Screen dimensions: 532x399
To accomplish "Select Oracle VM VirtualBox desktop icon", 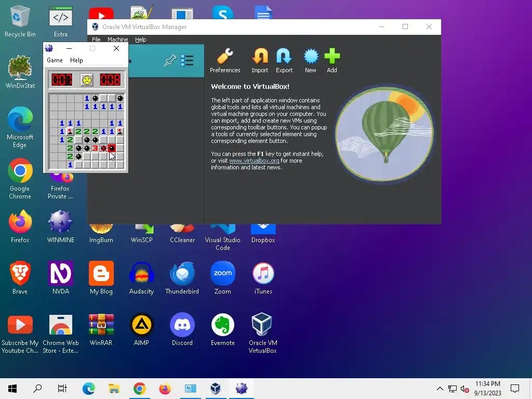I will coord(263,334).
